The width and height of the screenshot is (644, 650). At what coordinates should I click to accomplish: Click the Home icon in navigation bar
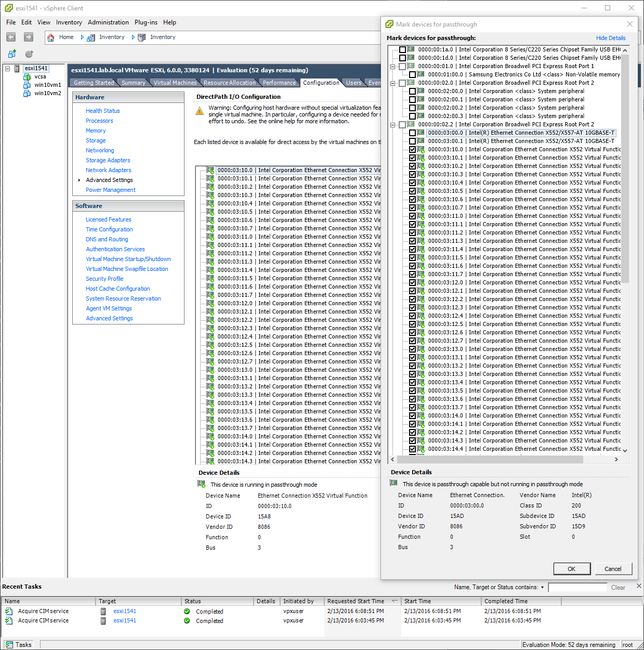51,37
